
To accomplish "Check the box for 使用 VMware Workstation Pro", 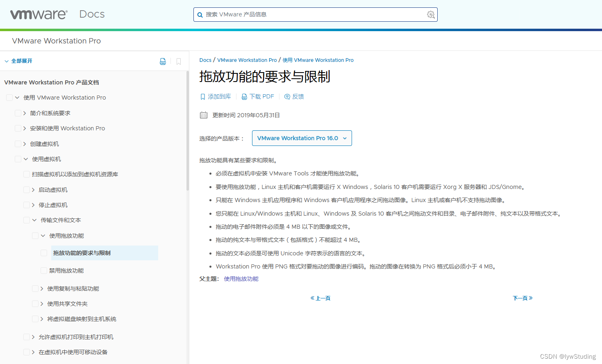I will pyautogui.click(x=9, y=98).
